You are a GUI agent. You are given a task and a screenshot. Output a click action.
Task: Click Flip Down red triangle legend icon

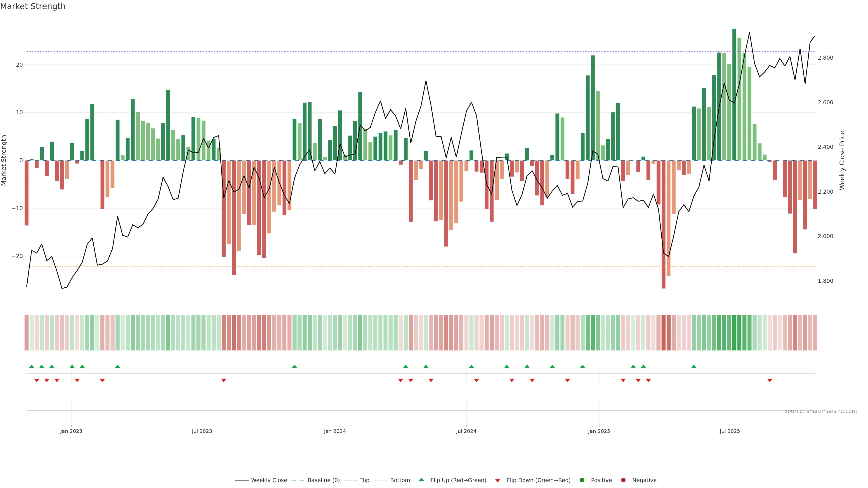coord(498,480)
